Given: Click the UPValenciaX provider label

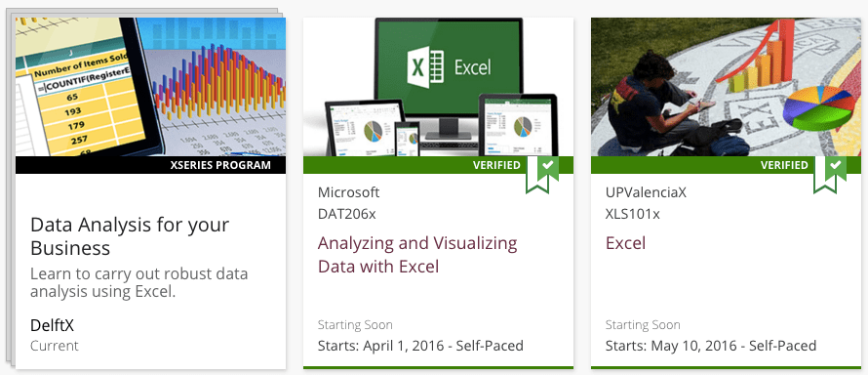Looking at the screenshot, I should coord(646,192).
